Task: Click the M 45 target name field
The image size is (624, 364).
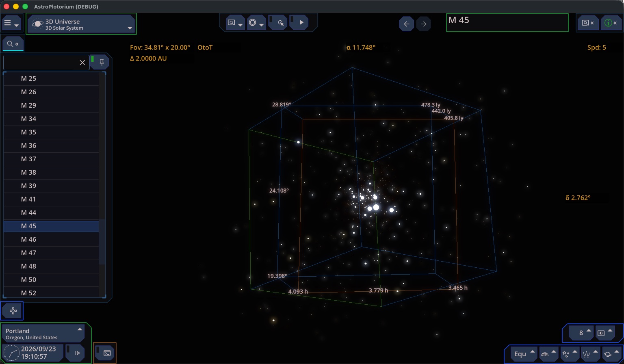Action: (507, 23)
